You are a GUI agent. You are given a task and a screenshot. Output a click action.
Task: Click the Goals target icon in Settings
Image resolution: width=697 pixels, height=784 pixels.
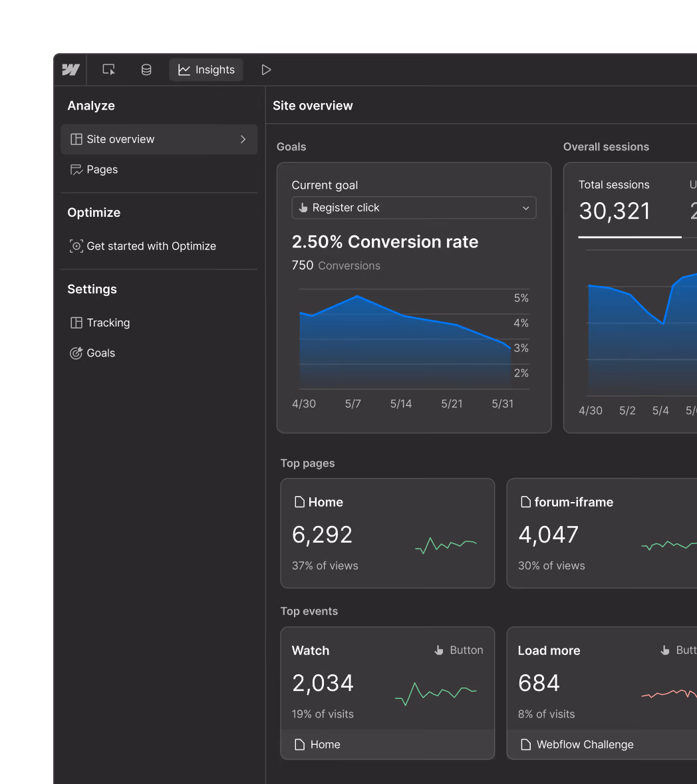(x=76, y=353)
